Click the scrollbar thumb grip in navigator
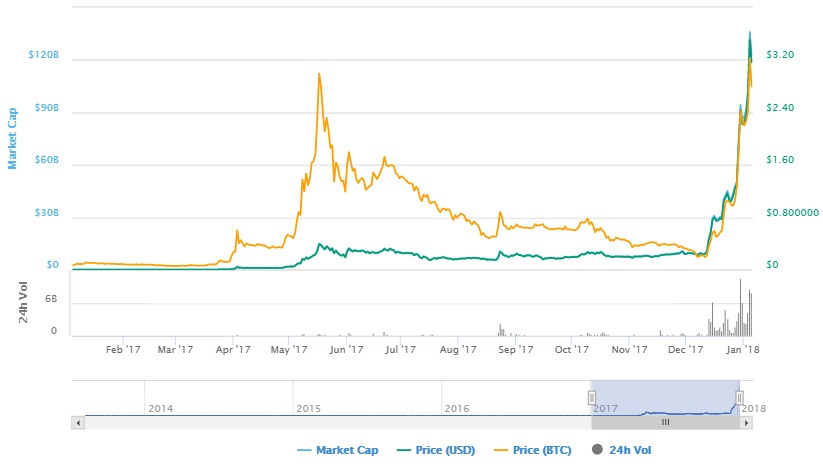Screen dimensions: 823x468 tap(664, 423)
